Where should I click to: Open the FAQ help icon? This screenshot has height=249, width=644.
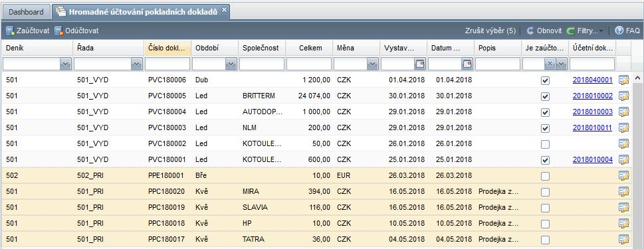pos(619,31)
